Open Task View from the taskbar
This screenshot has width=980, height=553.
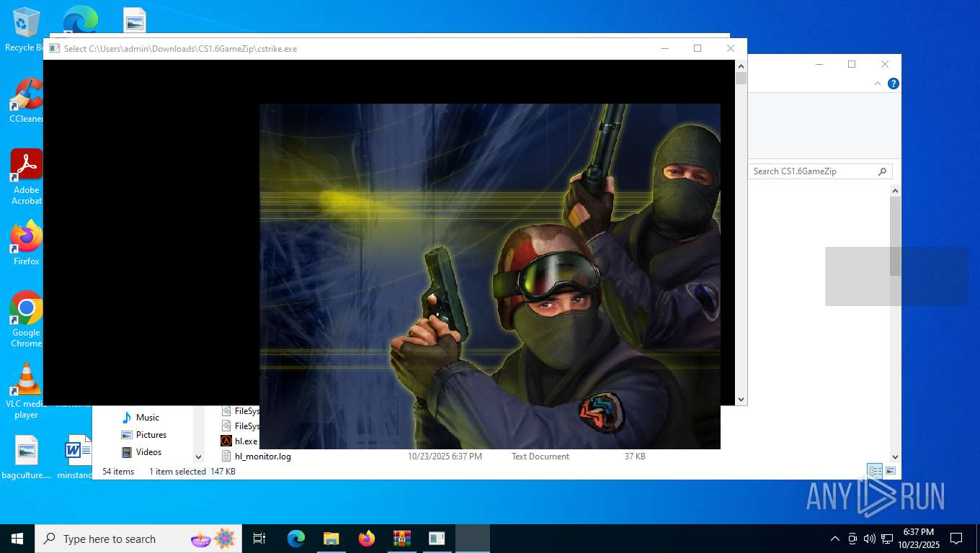pyautogui.click(x=259, y=539)
